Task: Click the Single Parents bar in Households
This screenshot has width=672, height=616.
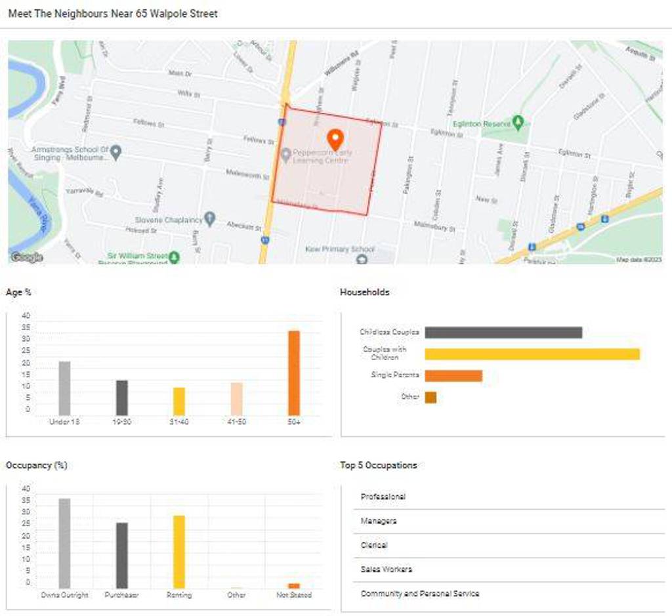Action: click(x=454, y=376)
